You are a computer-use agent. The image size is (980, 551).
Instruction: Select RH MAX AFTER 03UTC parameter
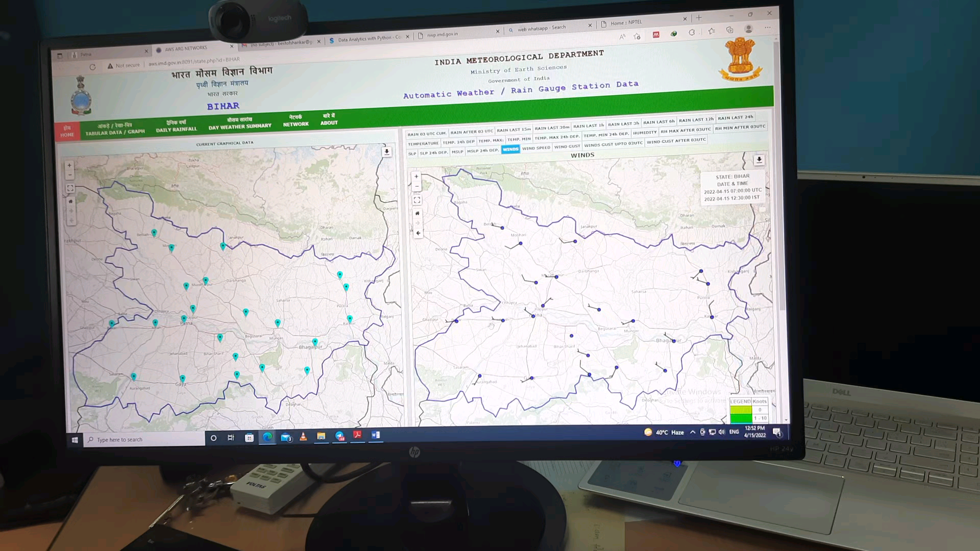pyautogui.click(x=685, y=130)
